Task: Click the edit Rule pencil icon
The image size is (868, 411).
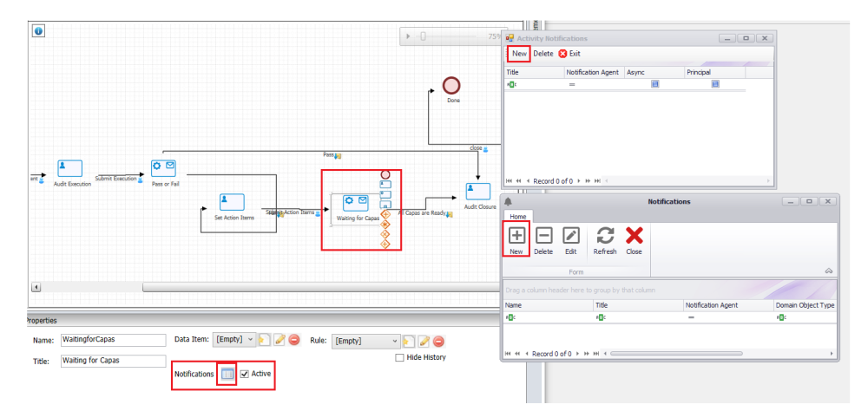Action: click(x=424, y=342)
